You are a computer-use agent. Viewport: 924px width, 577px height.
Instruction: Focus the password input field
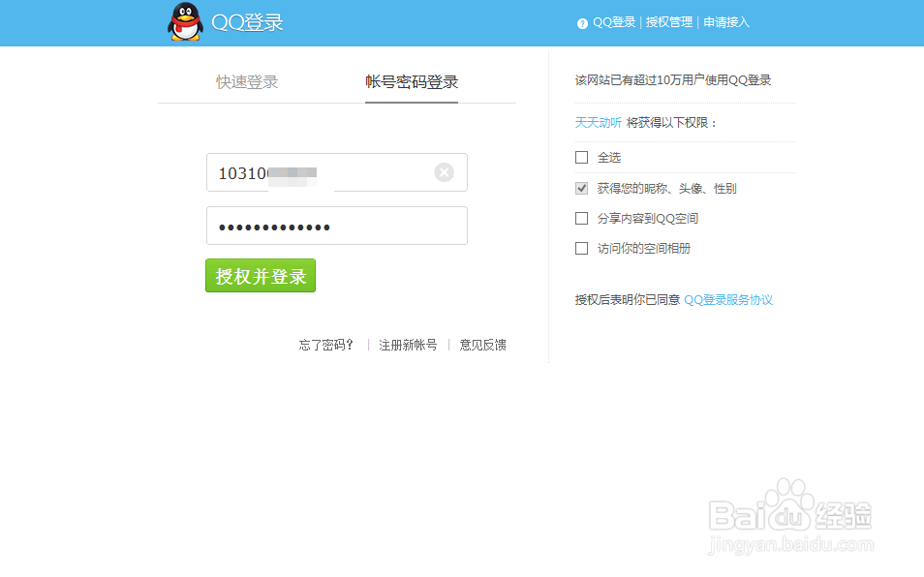click(x=336, y=226)
